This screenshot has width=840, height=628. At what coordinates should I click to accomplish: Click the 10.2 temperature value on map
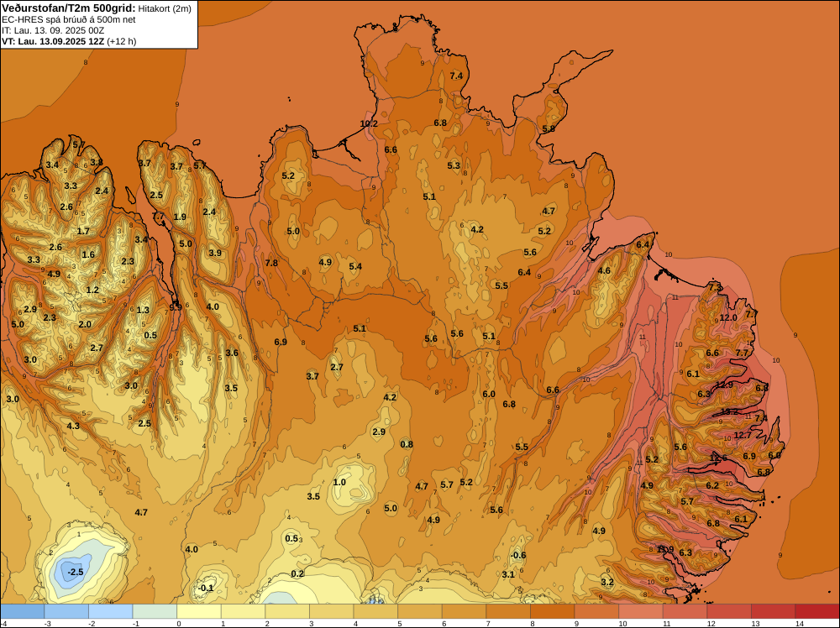pos(369,123)
